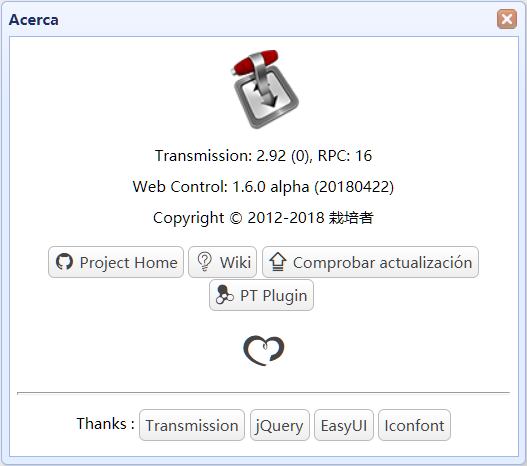This screenshot has width=527, height=466.
Task: Open the EasyUI credits link
Action: (x=344, y=425)
